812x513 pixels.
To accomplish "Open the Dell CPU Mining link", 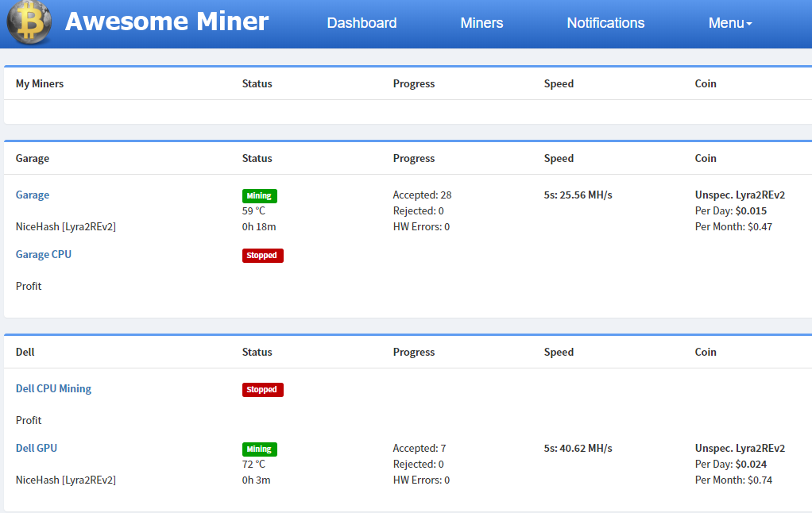I will pos(53,388).
